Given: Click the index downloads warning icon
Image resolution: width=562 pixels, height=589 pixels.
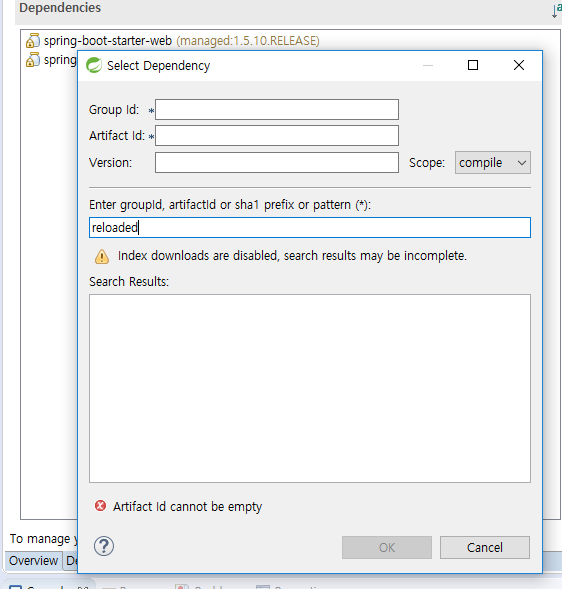Looking at the screenshot, I should 102,257.
